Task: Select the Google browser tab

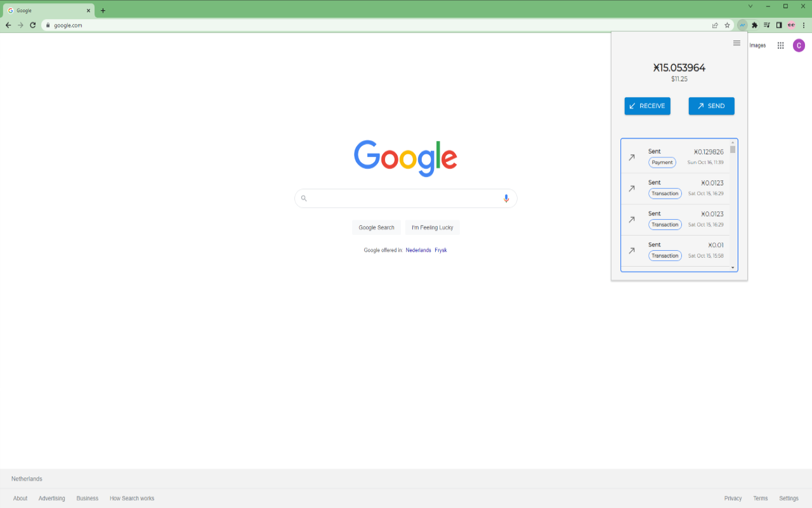Action: (x=49, y=10)
